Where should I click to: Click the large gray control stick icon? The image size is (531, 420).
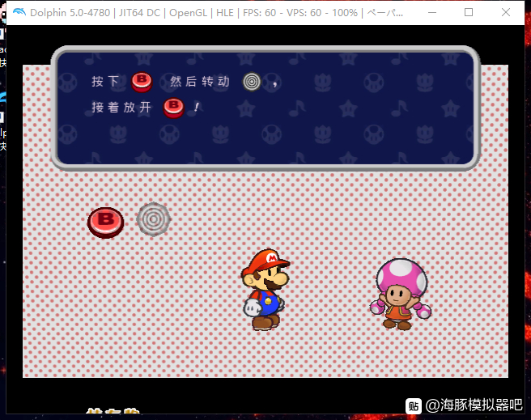coord(154,219)
